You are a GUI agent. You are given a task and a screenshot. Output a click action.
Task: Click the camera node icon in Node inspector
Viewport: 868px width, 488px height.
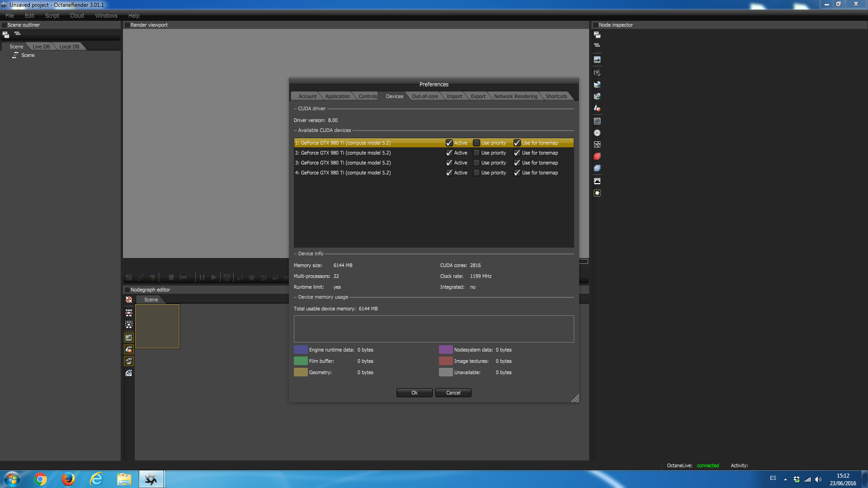tap(597, 73)
